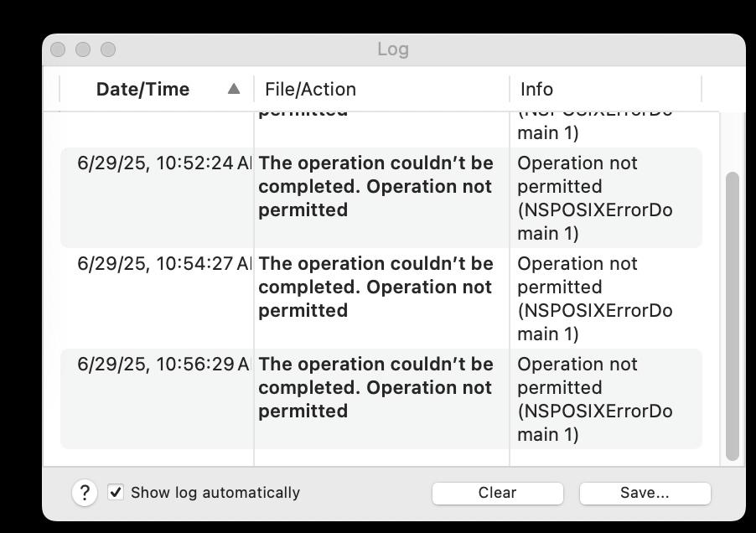Click the Clear button
756x533 pixels.
[498, 493]
